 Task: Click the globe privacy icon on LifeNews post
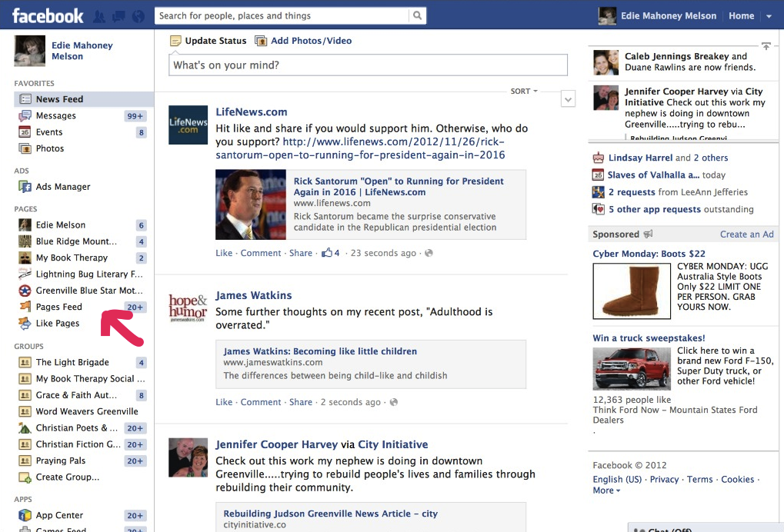[429, 253]
